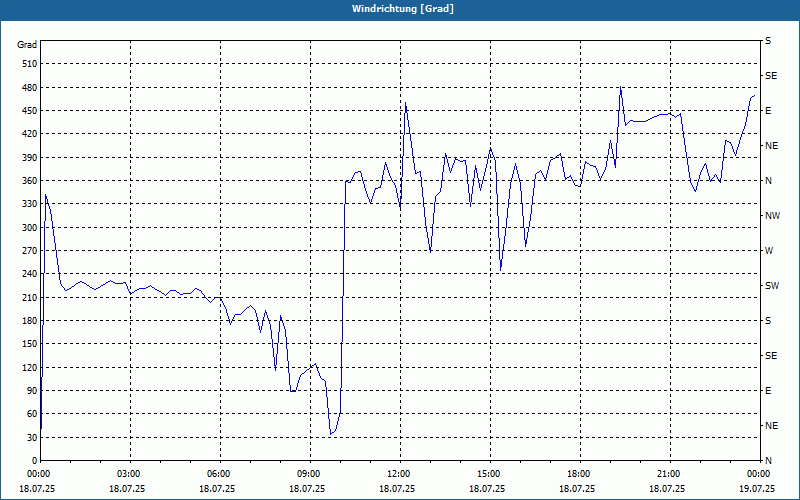Viewport: 800px width, 500px height.
Task: Select the 60 value on the left axis
Action: [x=32, y=414]
